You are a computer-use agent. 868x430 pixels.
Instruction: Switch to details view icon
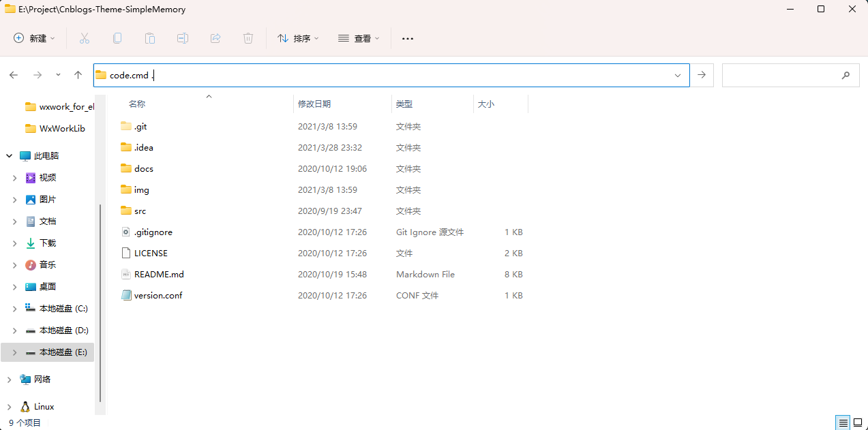pos(843,423)
